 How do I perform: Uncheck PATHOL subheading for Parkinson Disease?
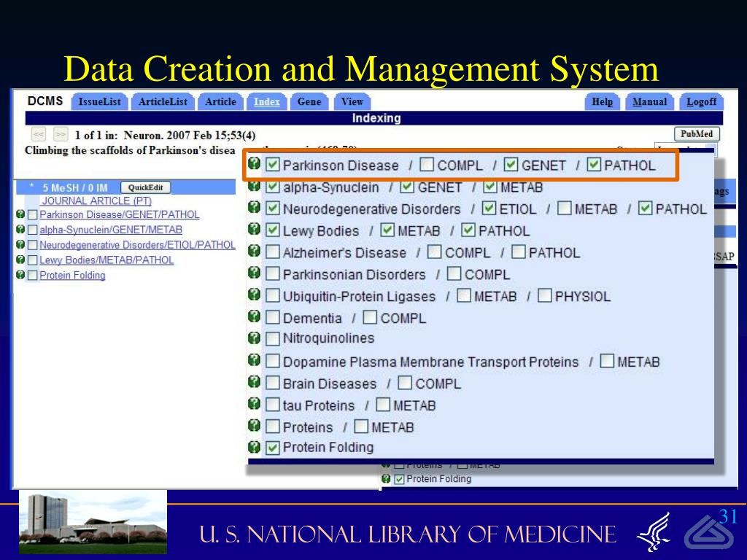click(594, 165)
